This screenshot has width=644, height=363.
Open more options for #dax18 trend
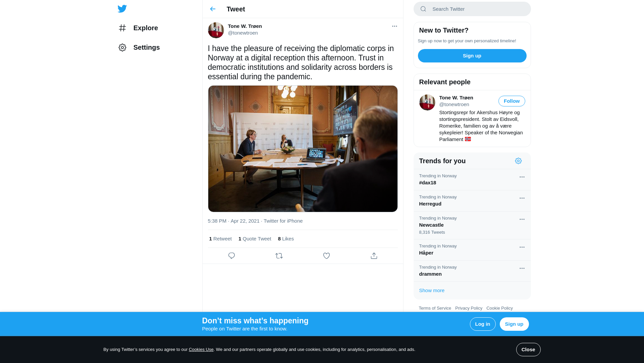pyautogui.click(x=522, y=177)
